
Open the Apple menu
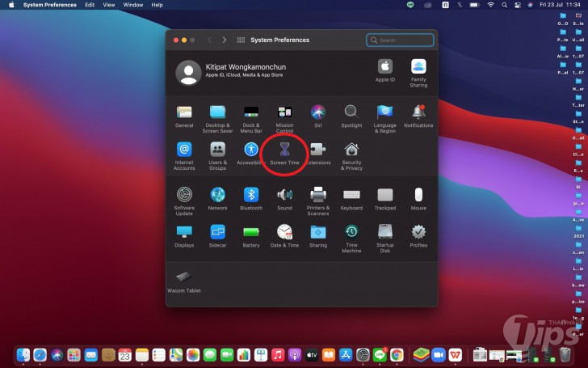click(x=11, y=5)
